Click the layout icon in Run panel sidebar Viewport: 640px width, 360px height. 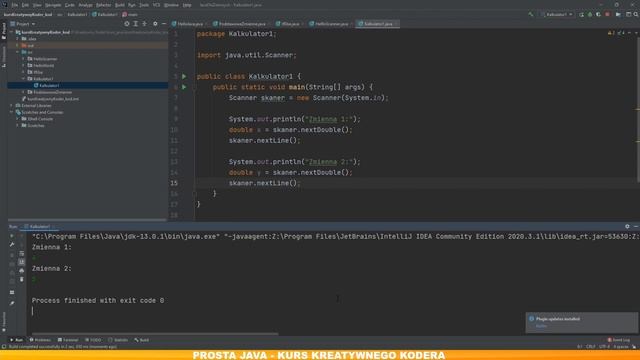click(12, 292)
